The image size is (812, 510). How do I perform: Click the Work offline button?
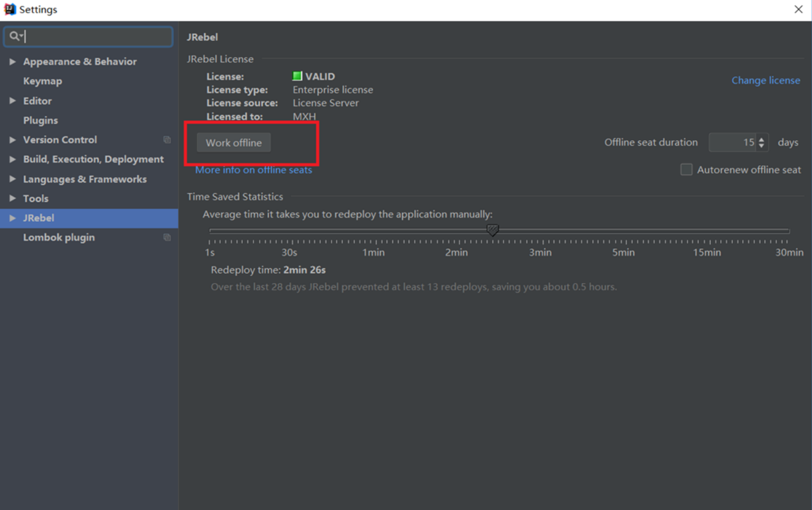[233, 143]
